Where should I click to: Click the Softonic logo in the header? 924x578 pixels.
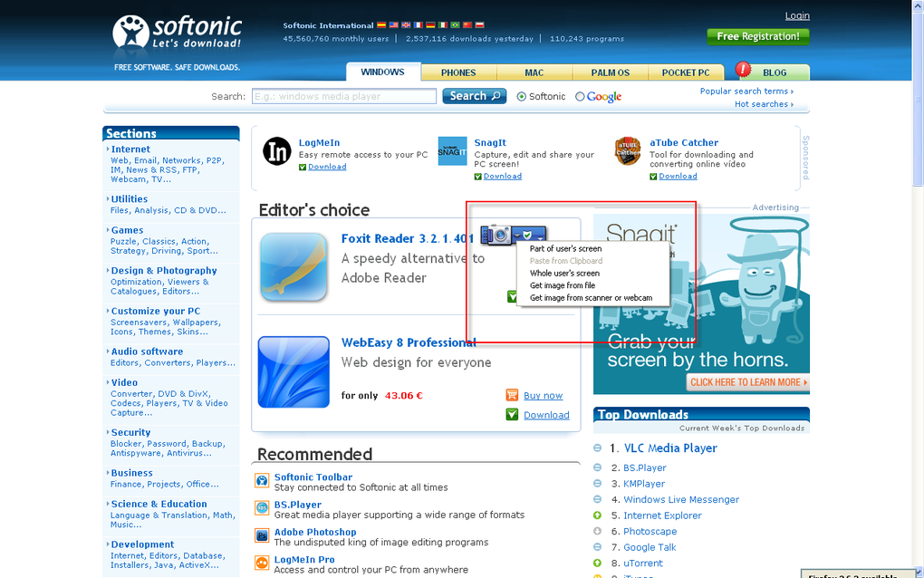coord(178,33)
